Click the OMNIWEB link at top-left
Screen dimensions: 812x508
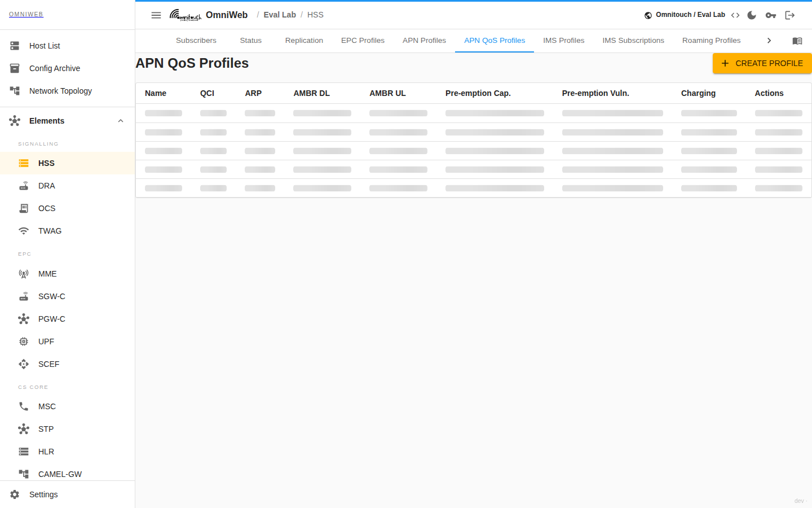[26, 15]
